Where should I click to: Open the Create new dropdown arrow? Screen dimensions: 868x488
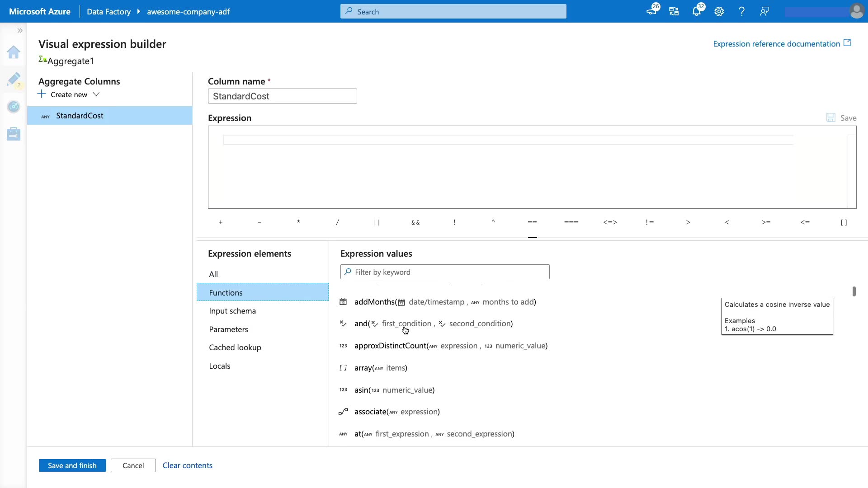(96, 94)
